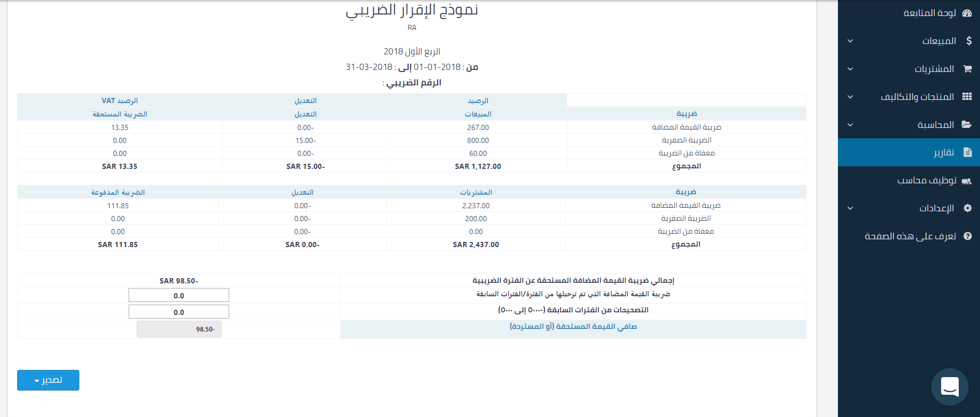The image size is (980, 417).
Task: Open the chat support bubble
Action: 949,387
